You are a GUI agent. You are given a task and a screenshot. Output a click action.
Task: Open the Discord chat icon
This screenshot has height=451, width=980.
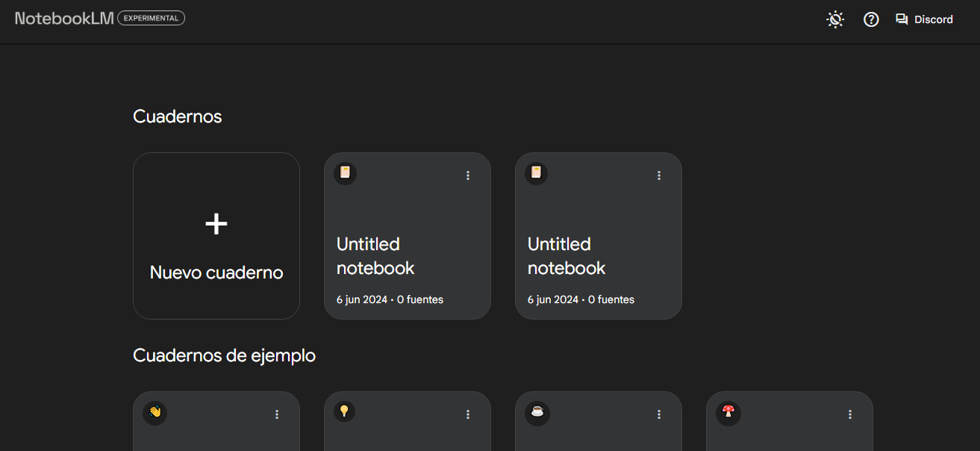[x=902, y=19]
